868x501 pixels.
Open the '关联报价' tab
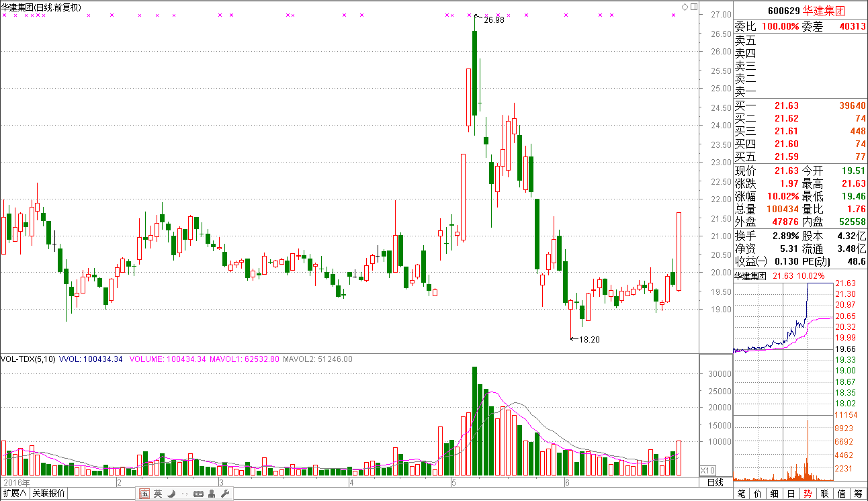click(x=49, y=494)
